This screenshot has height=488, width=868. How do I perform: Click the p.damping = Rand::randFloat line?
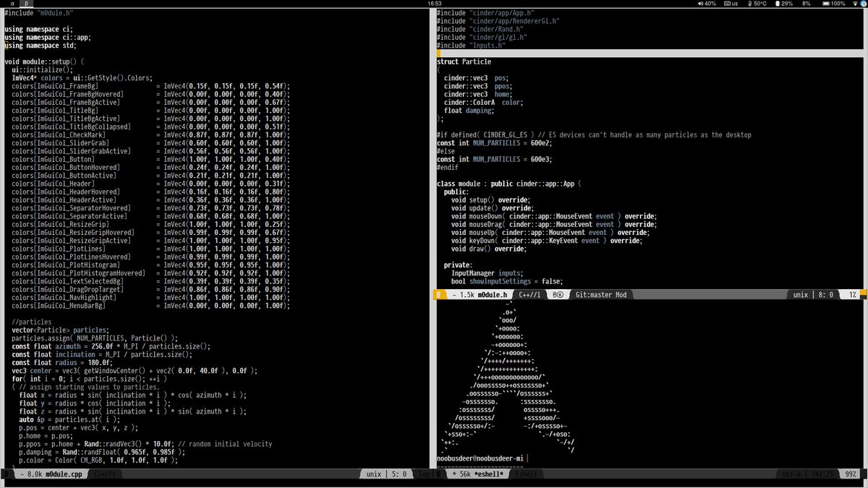102,452
